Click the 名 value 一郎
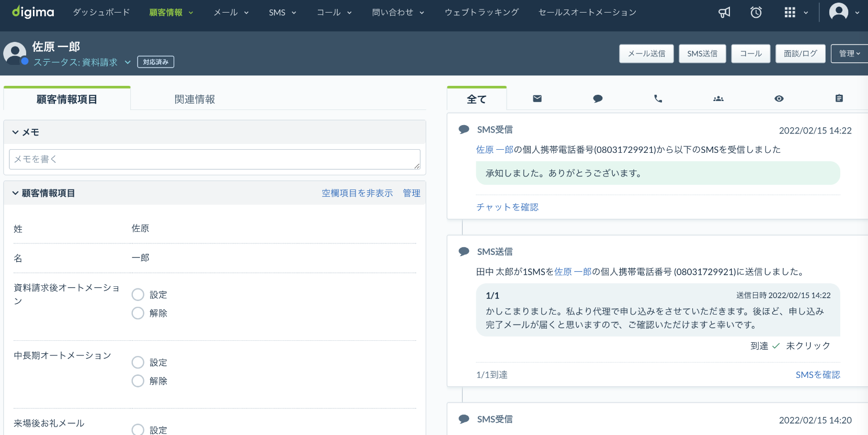 coord(140,258)
